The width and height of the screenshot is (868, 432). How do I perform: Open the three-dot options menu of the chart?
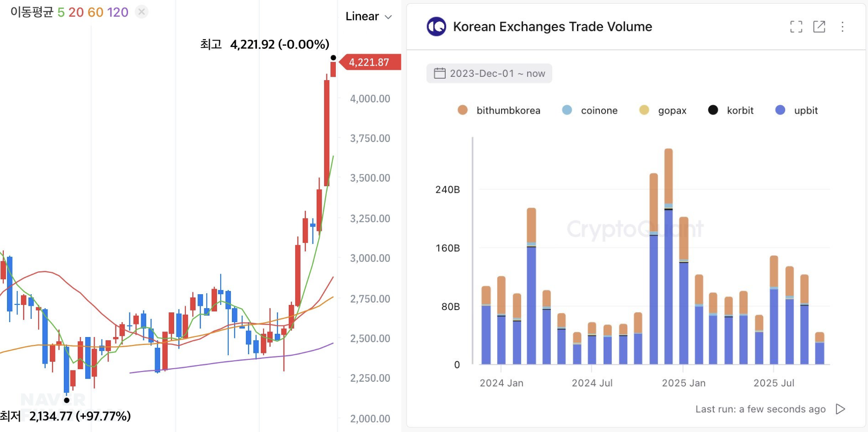click(x=842, y=27)
